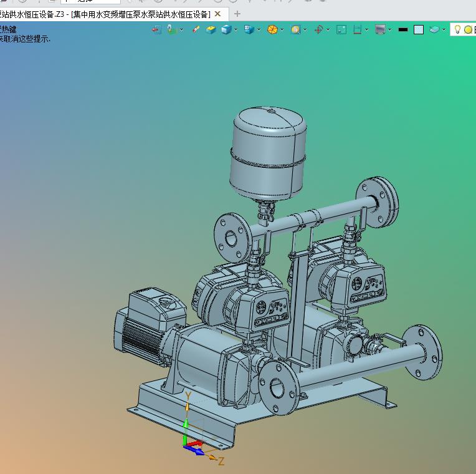476x474 pixels.
Task: Click the monitor display settings icon
Action: coord(380,29)
